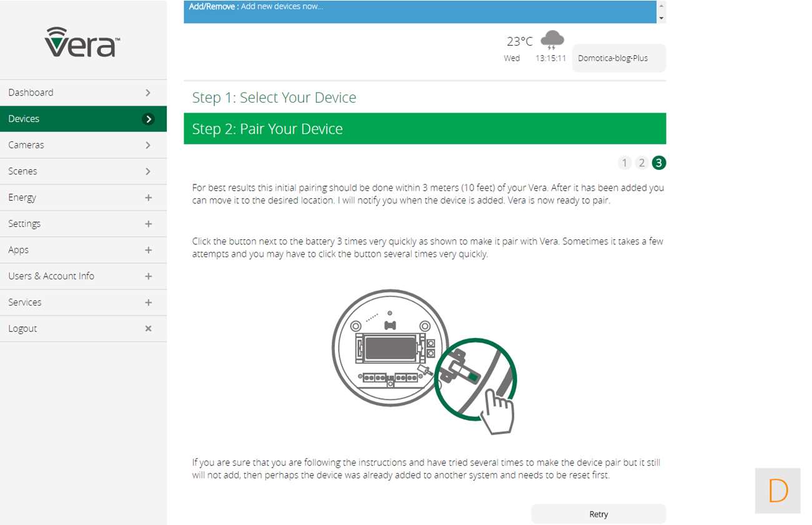
Task: Click the Domotica-blog-Plus controller button
Action: pyautogui.click(x=618, y=58)
